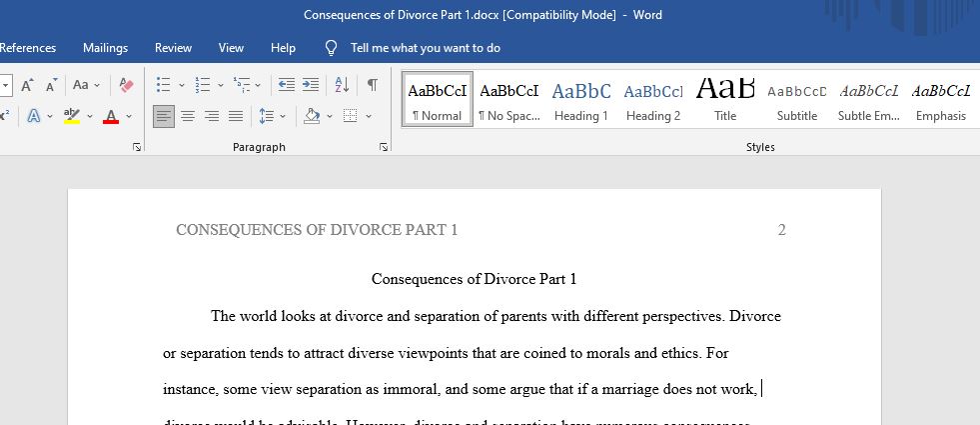Image resolution: width=980 pixels, height=425 pixels.
Task: Open Text Effects dropdown arrow
Action: pyautogui.click(x=49, y=116)
